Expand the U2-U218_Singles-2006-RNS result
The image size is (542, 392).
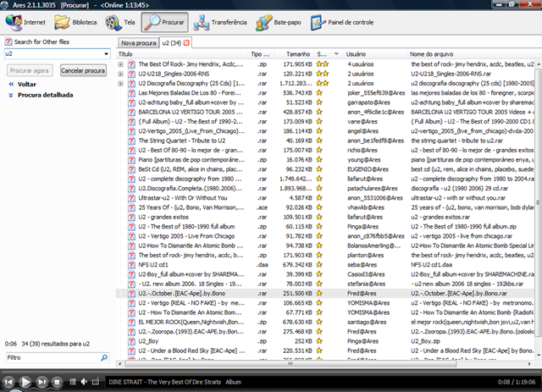(122, 74)
